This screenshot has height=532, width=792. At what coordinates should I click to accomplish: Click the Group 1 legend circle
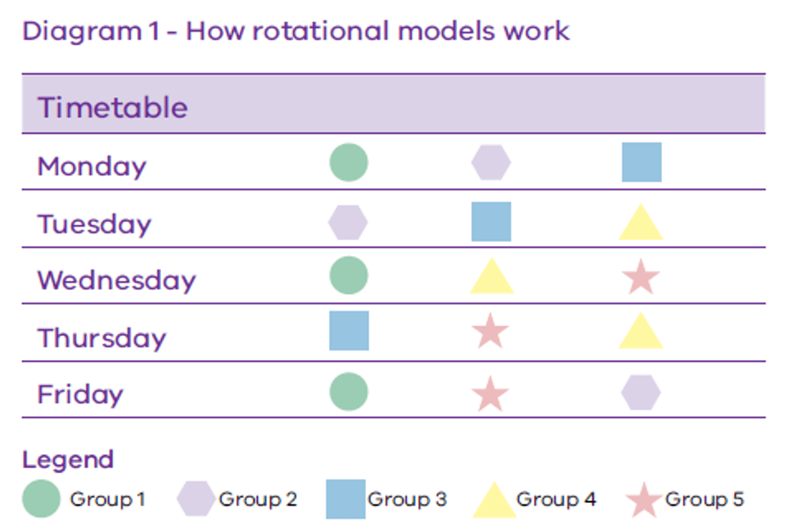pos(41,498)
